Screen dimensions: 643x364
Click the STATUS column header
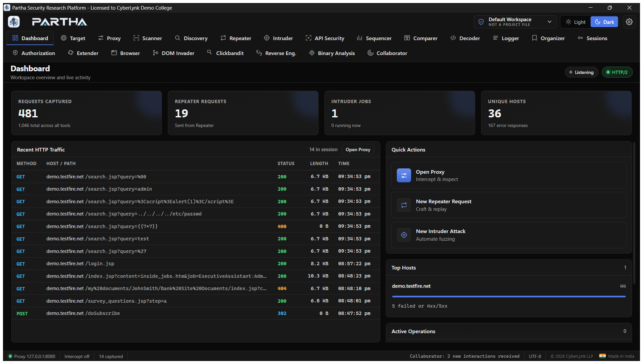[x=286, y=163]
